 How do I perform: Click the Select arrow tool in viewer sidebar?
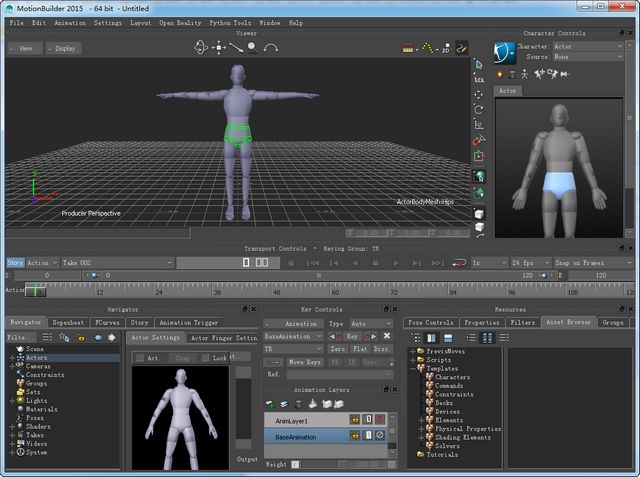point(479,64)
